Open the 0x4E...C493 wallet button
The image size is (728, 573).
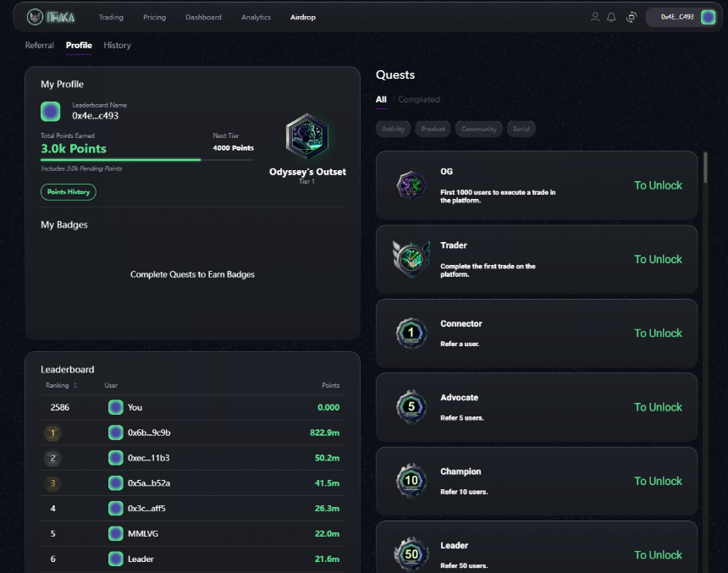pyautogui.click(x=683, y=17)
